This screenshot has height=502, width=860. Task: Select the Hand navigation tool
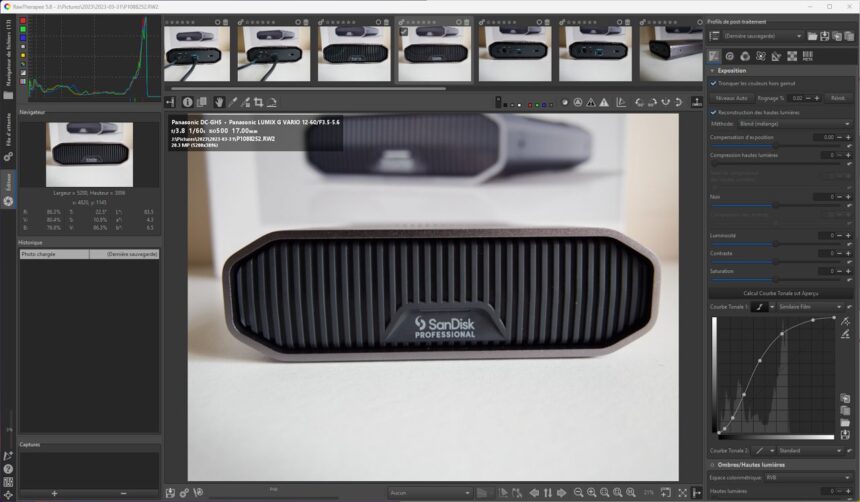tap(219, 102)
